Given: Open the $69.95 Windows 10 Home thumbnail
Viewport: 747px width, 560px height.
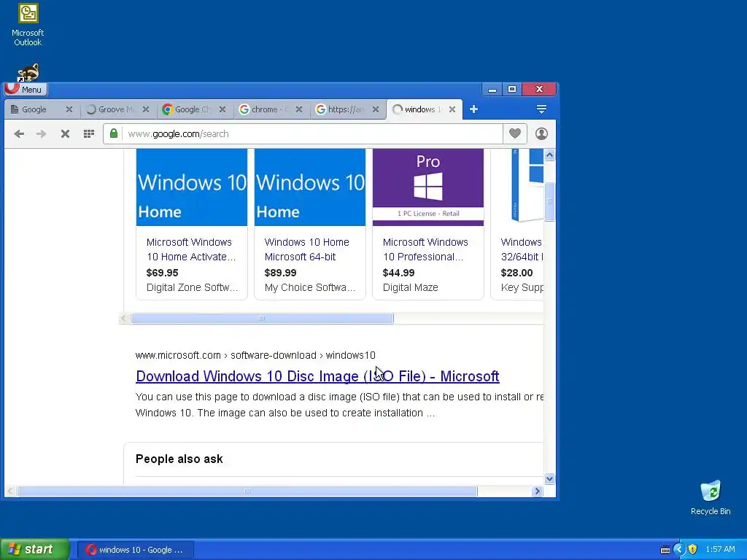Looking at the screenshot, I should click(192, 187).
